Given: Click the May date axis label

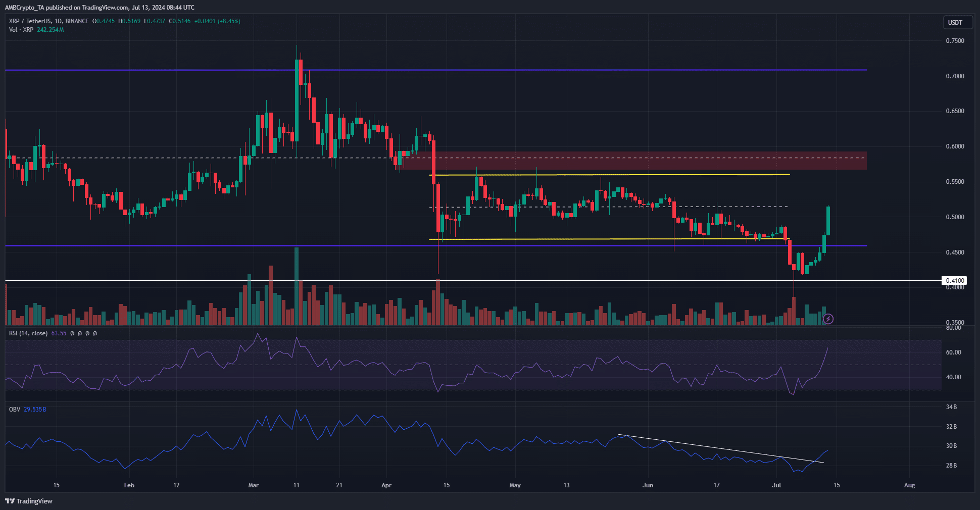Looking at the screenshot, I should click(515, 485).
